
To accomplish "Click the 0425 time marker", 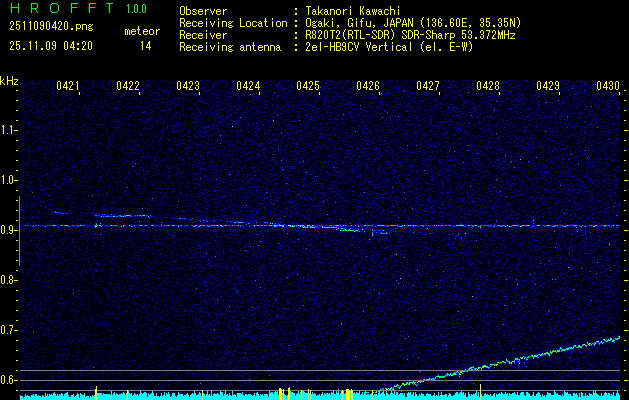I will 308,87.
